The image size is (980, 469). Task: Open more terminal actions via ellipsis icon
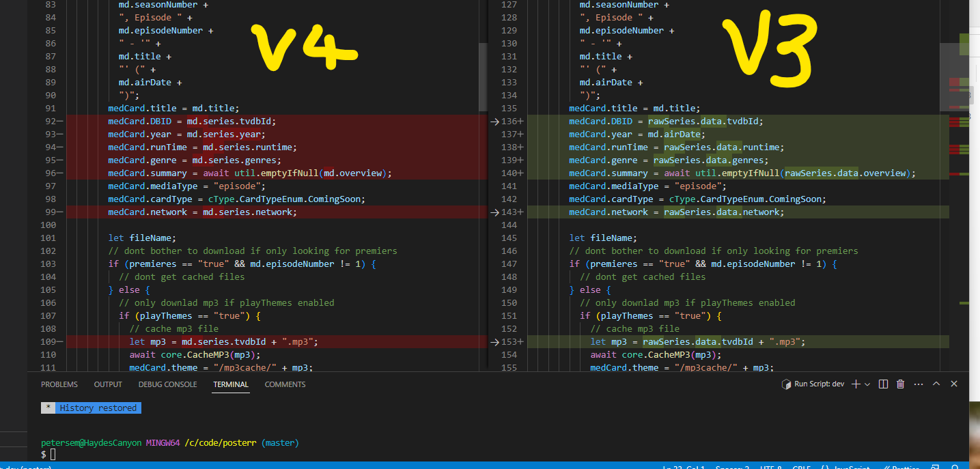[918, 384]
